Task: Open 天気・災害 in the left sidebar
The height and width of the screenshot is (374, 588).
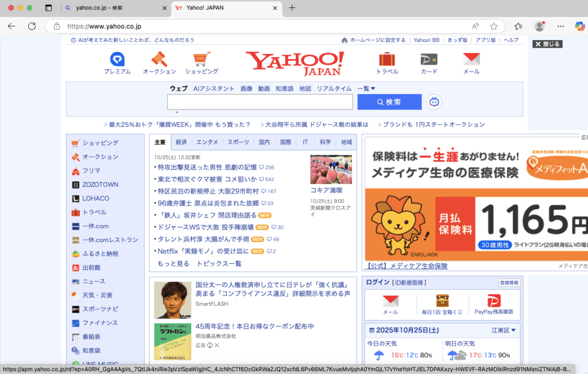Action: tap(97, 295)
